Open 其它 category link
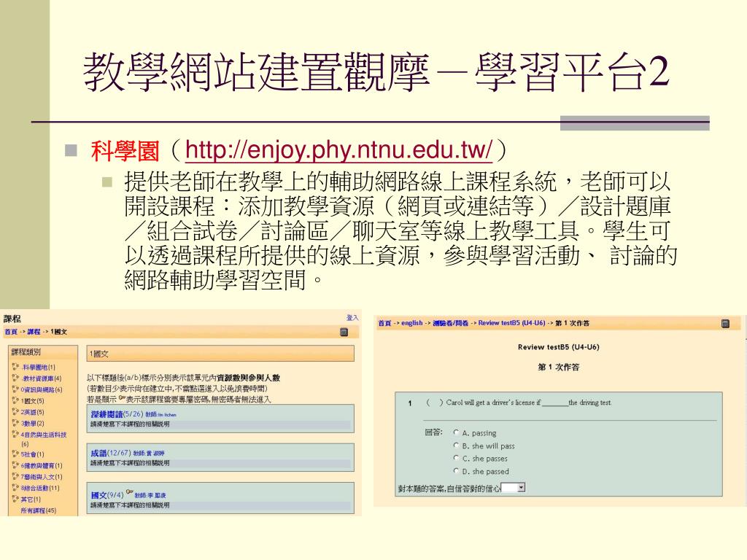The width and height of the screenshot is (747, 560). (x=27, y=499)
